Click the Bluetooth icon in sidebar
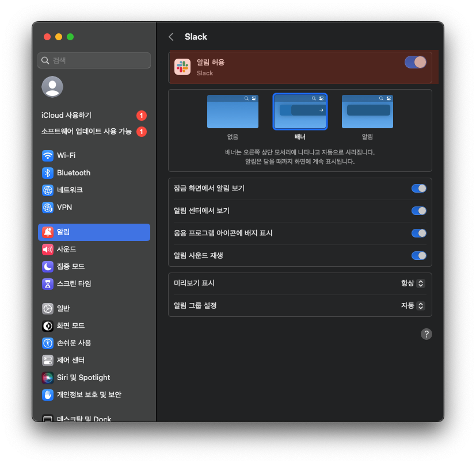 (48, 173)
